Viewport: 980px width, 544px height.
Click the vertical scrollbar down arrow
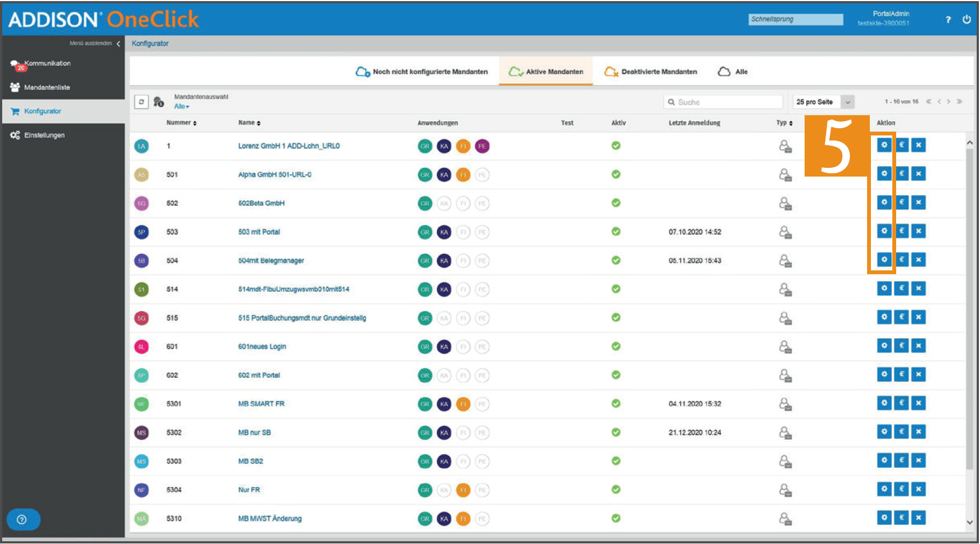970,523
